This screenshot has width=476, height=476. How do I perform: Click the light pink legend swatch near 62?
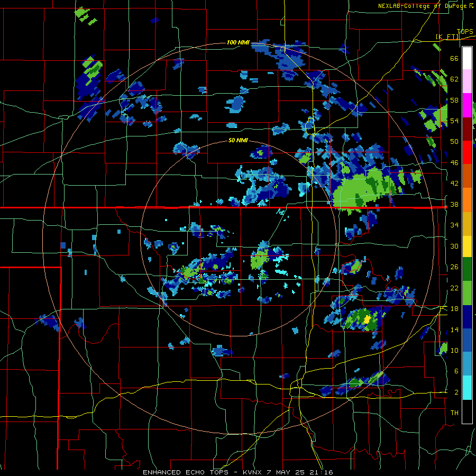[x=467, y=81]
